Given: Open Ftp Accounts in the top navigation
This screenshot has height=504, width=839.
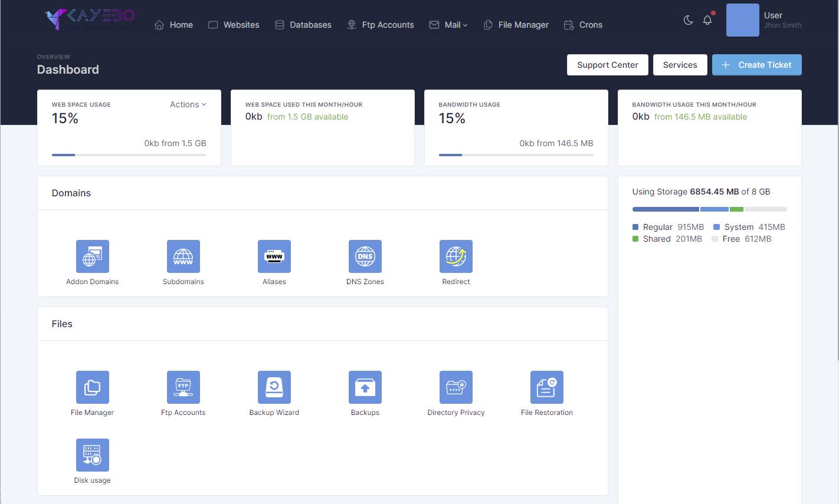Looking at the screenshot, I should pos(381,25).
